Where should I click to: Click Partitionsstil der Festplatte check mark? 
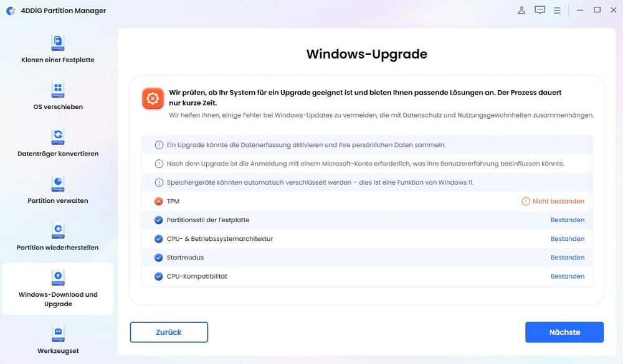pyautogui.click(x=158, y=220)
